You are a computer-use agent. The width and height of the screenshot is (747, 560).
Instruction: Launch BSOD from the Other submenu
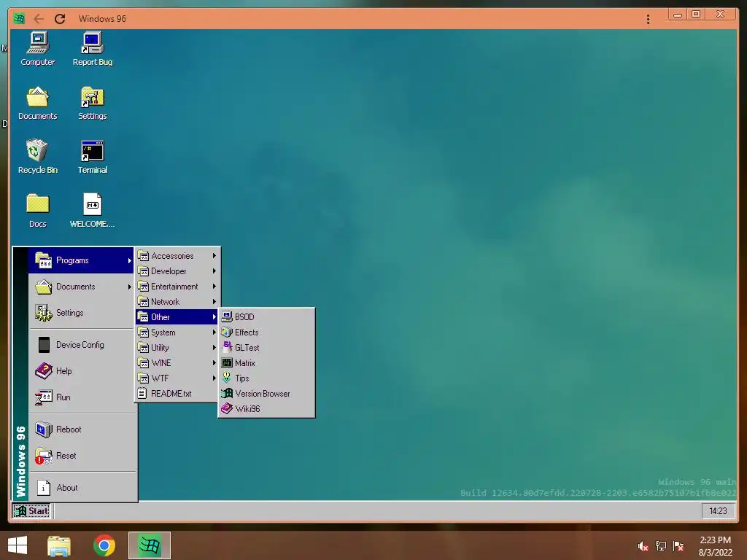point(266,316)
